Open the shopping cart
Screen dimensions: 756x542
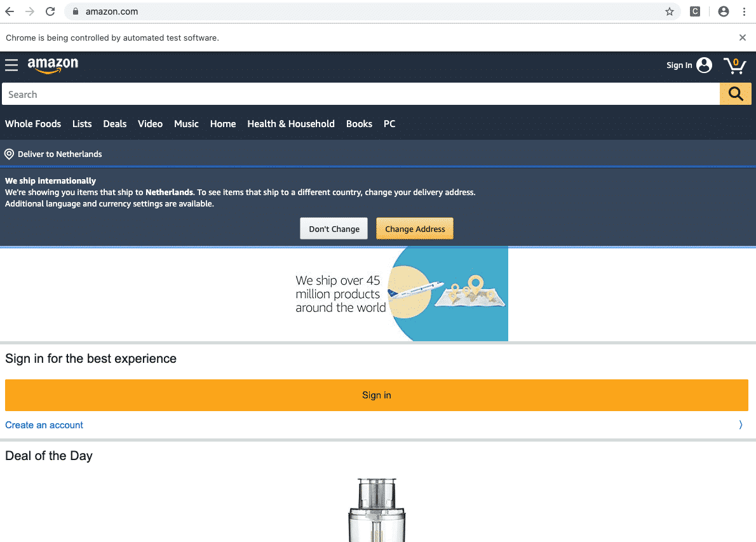(734, 65)
